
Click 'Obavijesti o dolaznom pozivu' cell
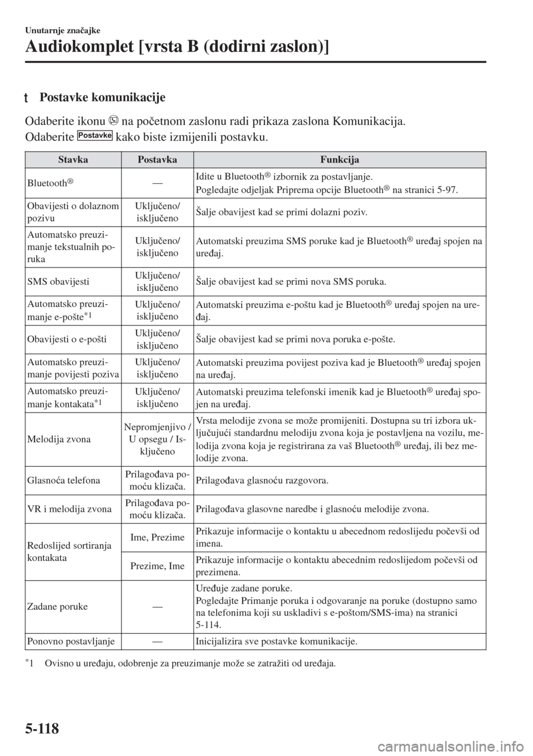coord(73,212)
